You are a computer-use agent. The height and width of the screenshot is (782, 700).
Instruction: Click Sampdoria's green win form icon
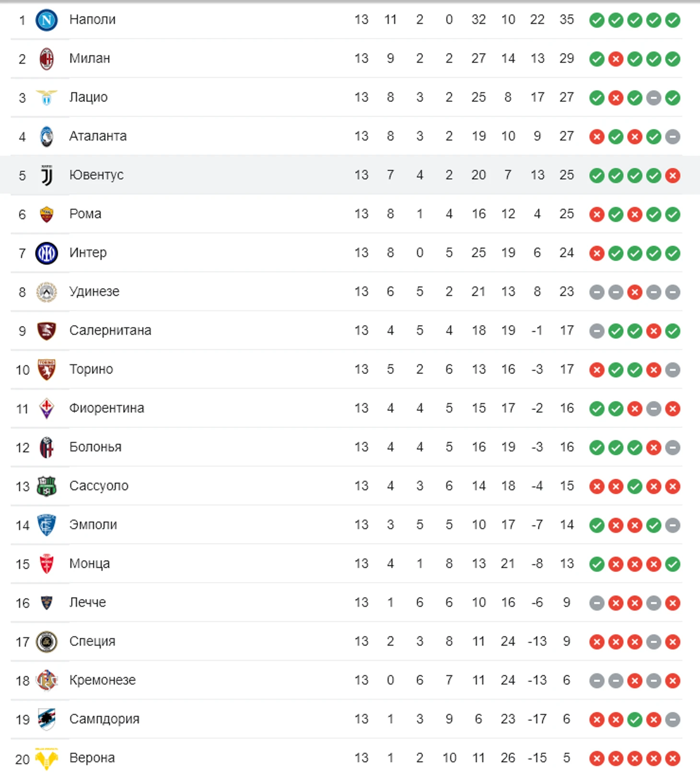[634, 720]
